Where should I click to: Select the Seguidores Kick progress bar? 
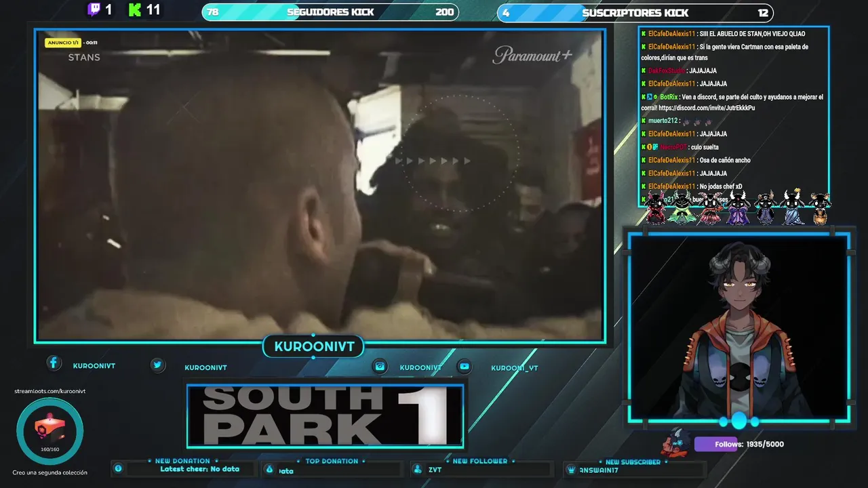tap(330, 12)
